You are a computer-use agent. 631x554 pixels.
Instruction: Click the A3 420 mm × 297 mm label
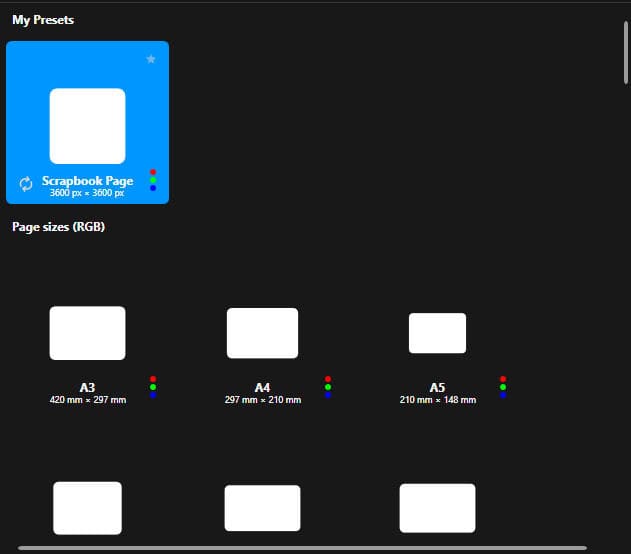(x=87, y=393)
